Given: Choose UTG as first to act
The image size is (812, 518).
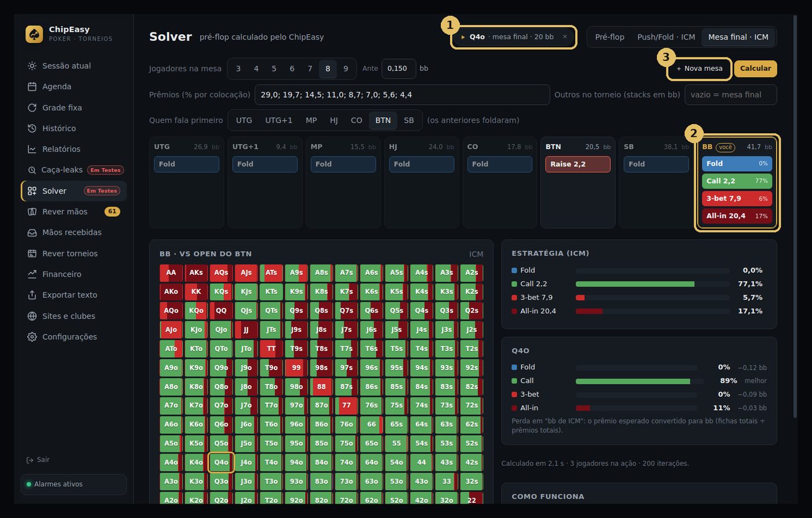Looking at the screenshot, I should click(x=244, y=120).
